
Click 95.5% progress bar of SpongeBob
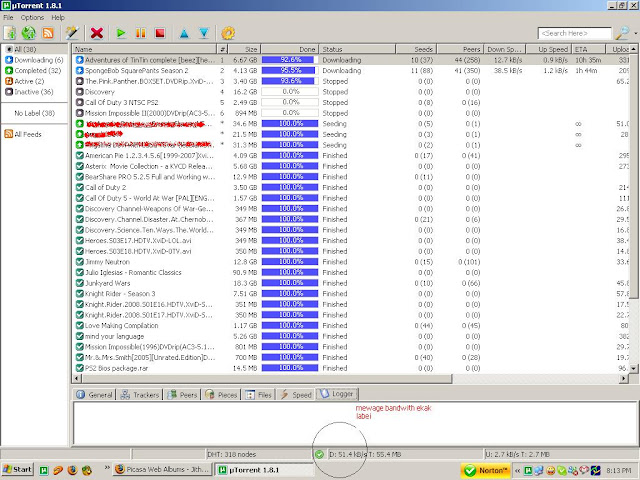pyautogui.click(x=290, y=71)
